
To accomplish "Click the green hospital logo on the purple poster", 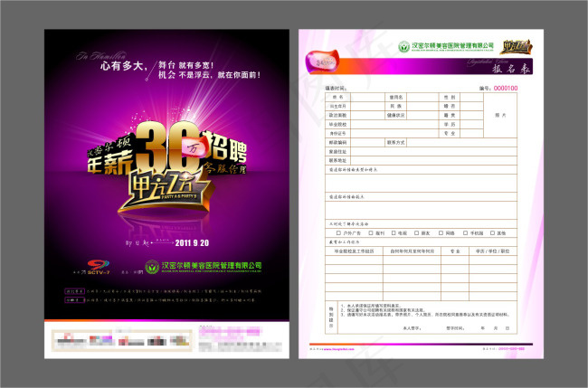I will (152, 267).
